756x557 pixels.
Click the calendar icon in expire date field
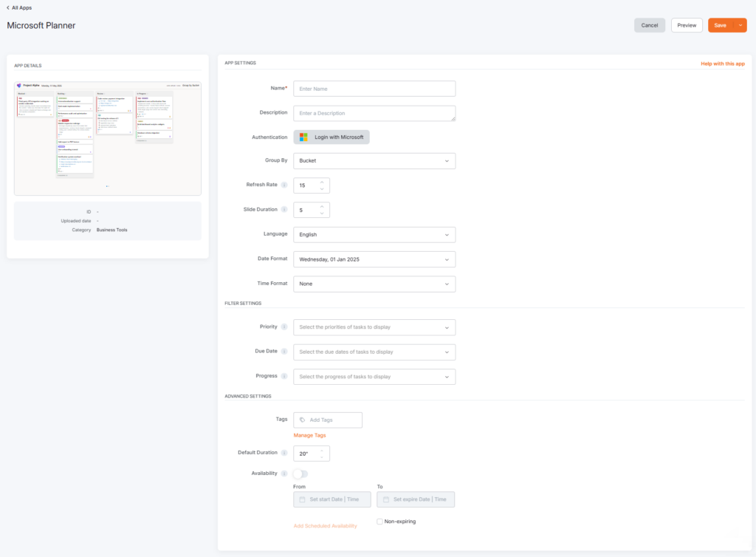pos(386,499)
